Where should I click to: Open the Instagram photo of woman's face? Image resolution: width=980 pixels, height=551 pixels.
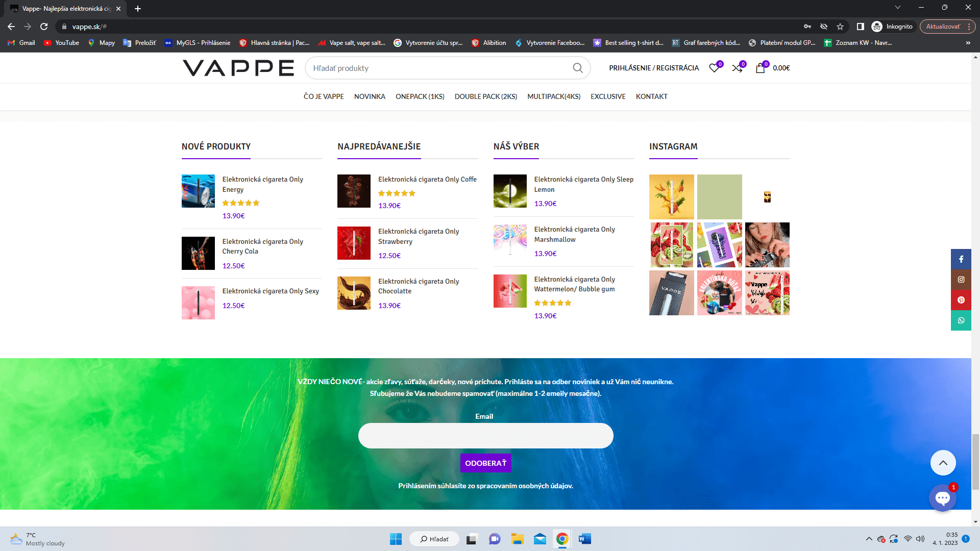(767, 245)
